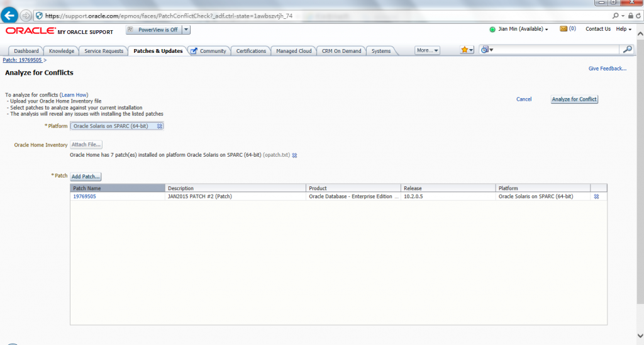Image resolution: width=644 pixels, height=345 pixels.
Task: Click the page scrollbar down arrow
Action: (x=640, y=336)
